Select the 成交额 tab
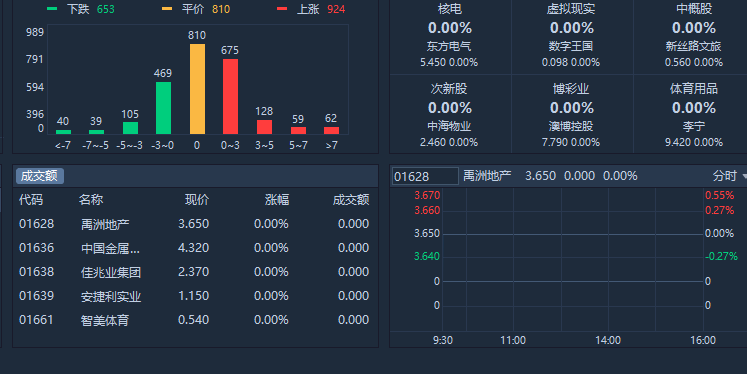Screen dimensions: 747x374 coord(40,176)
